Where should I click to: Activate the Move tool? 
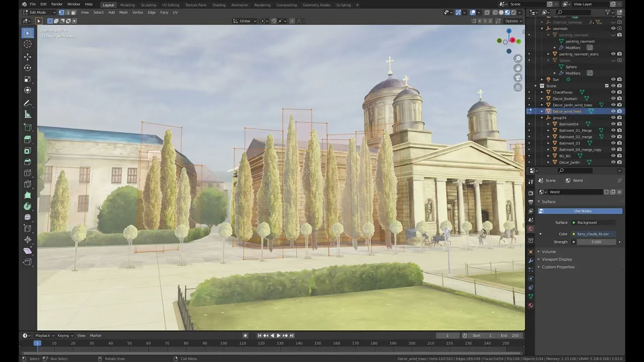point(28,57)
